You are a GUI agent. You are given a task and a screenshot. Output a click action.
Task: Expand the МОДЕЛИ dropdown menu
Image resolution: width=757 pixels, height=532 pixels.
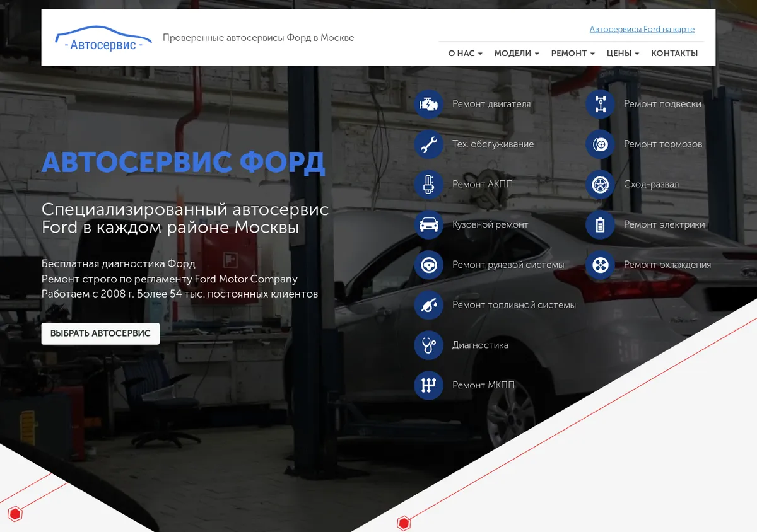coord(517,54)
